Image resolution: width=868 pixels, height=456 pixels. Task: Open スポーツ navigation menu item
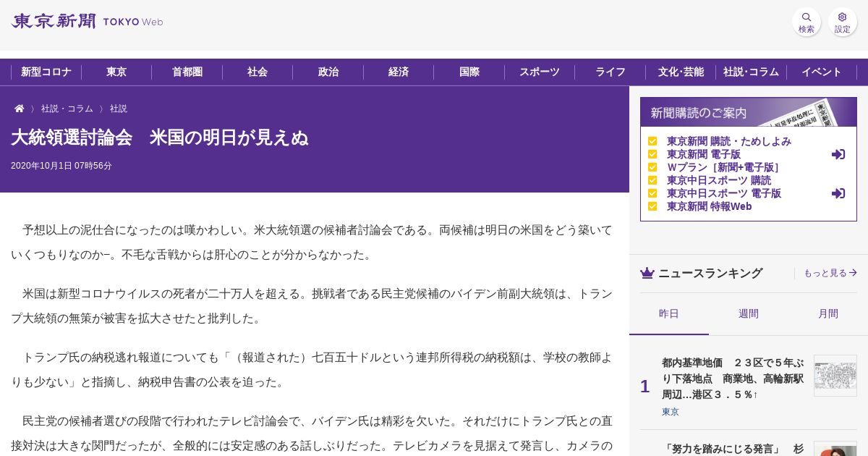(540, 72)
